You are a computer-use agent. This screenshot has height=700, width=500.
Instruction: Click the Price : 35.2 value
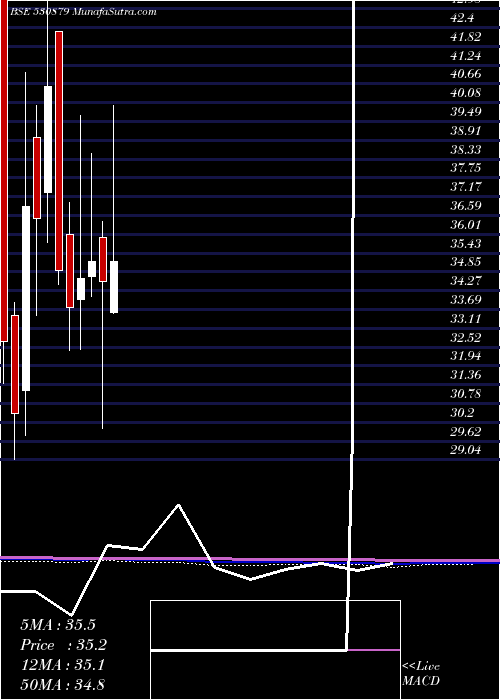63,645
